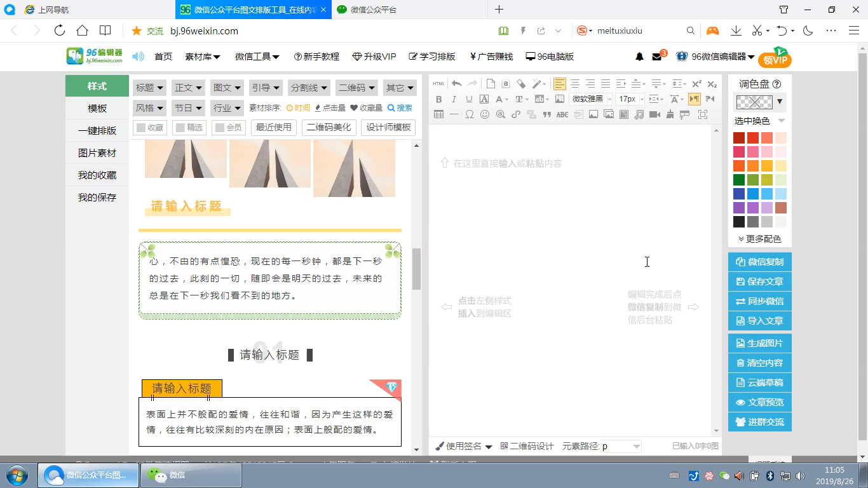Open the special character Omega tool
This screenshot has height=488, width=868.
pyautogui.click(x=470, y=115)
